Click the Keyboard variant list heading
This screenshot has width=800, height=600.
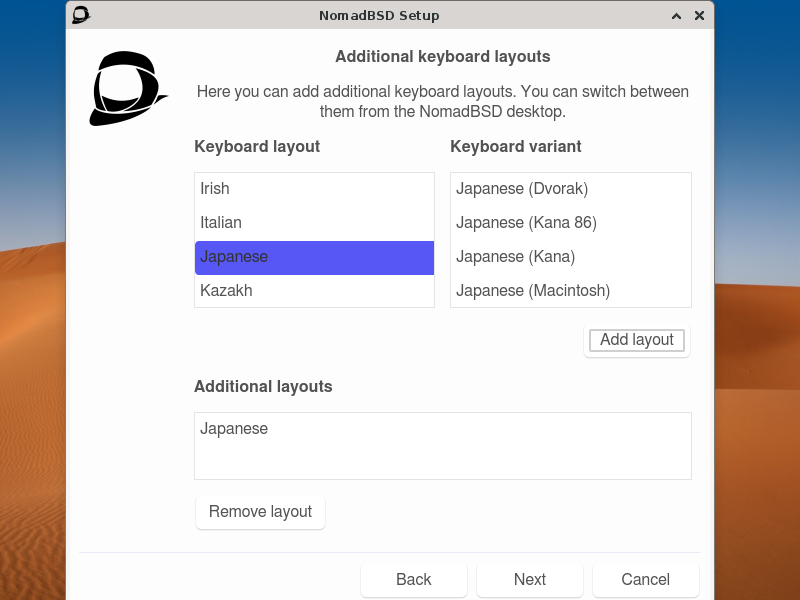[x=516, y=146]
